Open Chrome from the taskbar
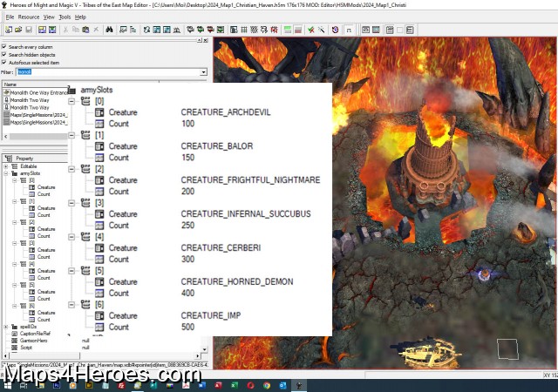Viewport: 558px width, 392px height. coord(267,385)
